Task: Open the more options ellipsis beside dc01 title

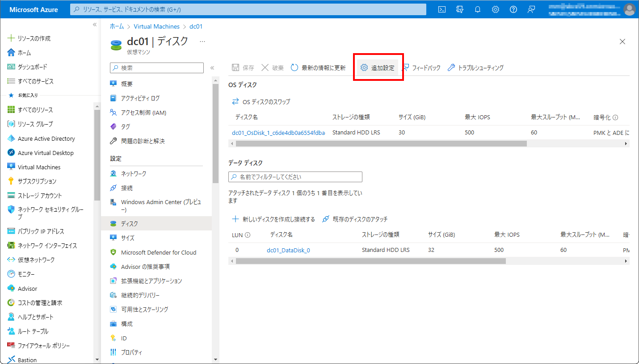Action: point(202,42)
